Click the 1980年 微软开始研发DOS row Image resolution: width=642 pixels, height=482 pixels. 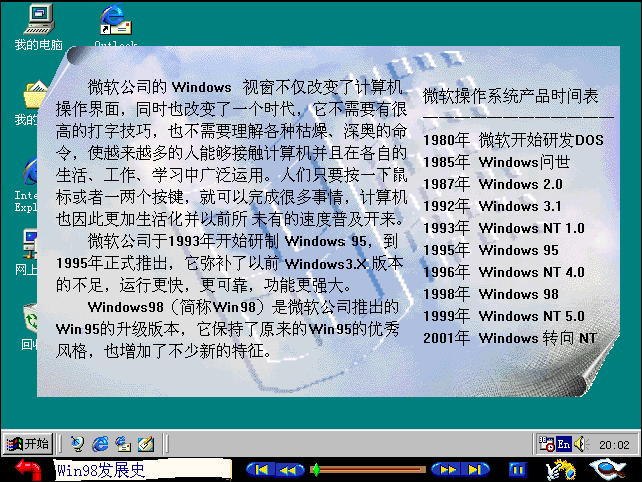pos(513,140)
